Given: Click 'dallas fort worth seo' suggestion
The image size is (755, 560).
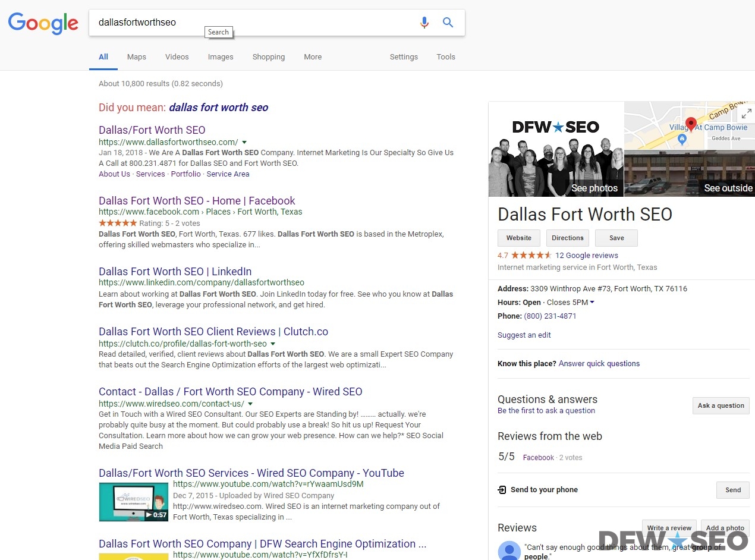Looking at the screenshot, I should [x=219, y=108].
